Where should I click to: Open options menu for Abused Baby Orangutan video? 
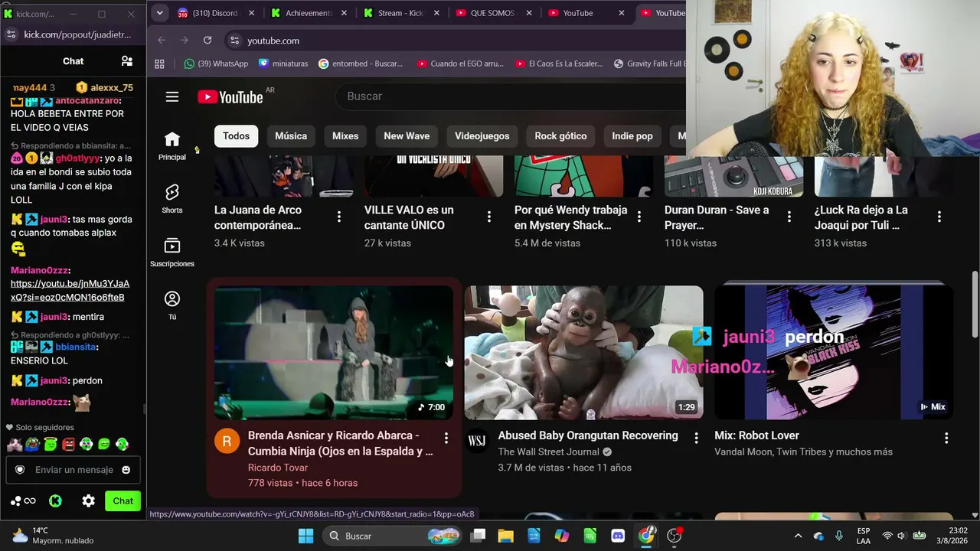696,438
